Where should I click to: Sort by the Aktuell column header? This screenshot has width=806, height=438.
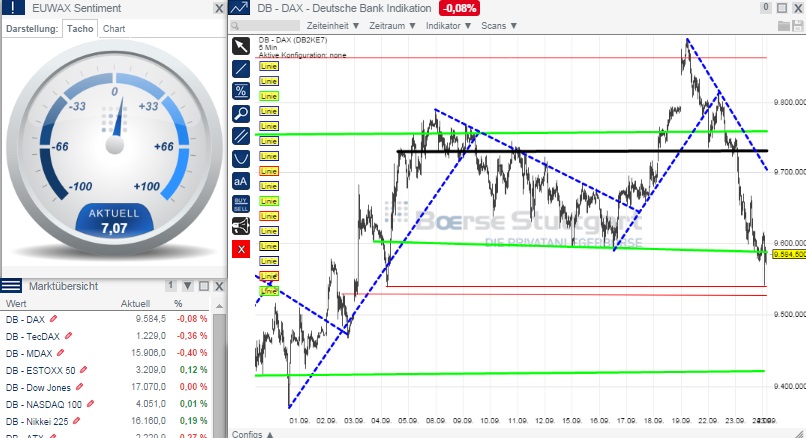pos(135,303)
